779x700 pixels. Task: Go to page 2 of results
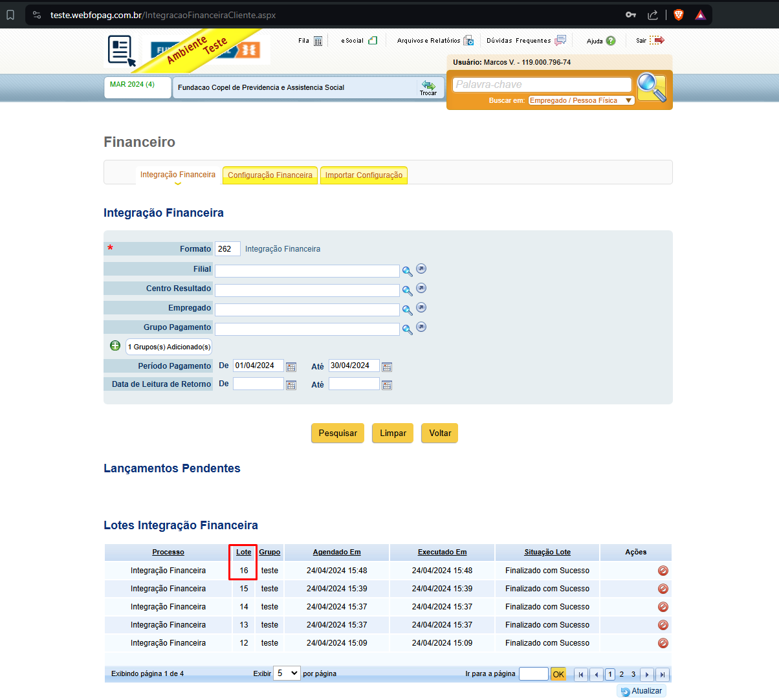[x=622, y=674]
